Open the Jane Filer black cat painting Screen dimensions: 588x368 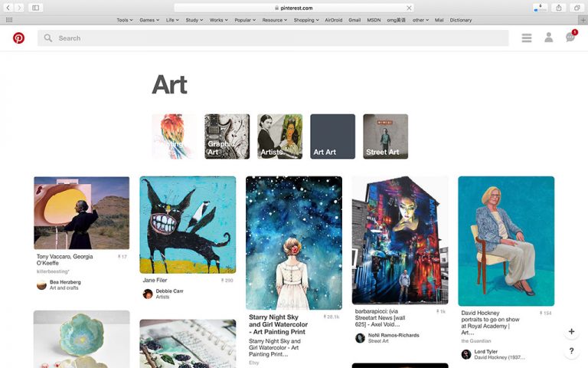coord(188,225)
